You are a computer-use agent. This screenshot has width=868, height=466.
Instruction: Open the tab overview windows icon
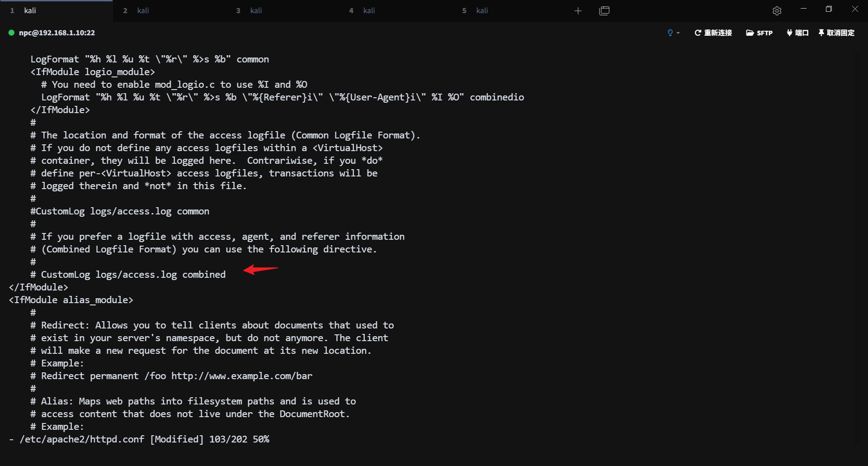point(604,11)
